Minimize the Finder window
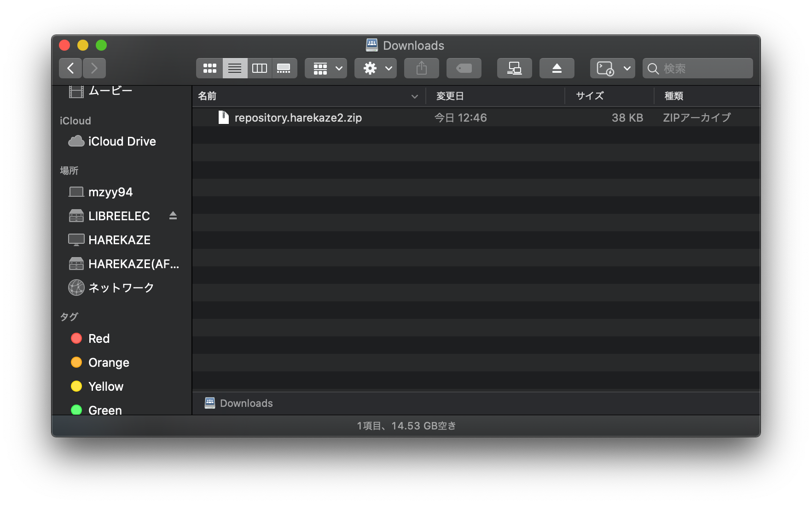This screenshot has height=505, width=812. coord(83,45)
